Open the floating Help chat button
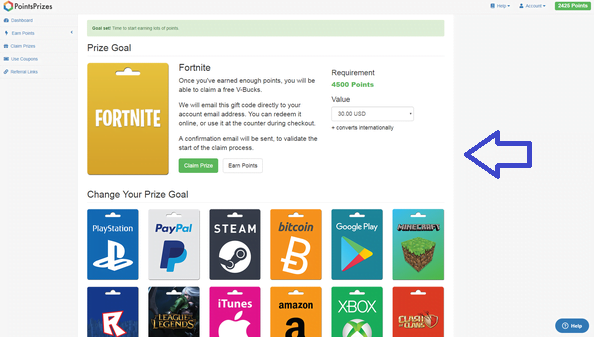594x364 pixels. point(572,326)
